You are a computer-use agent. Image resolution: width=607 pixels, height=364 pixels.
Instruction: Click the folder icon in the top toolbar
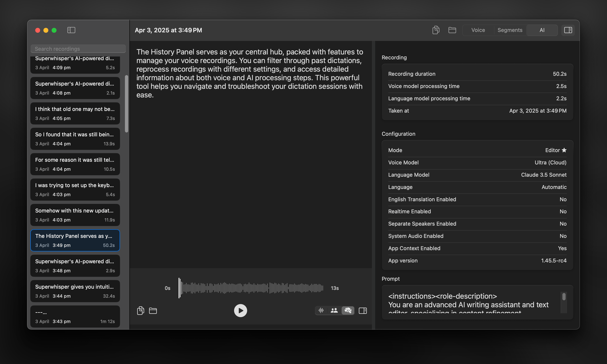[452, 30]
